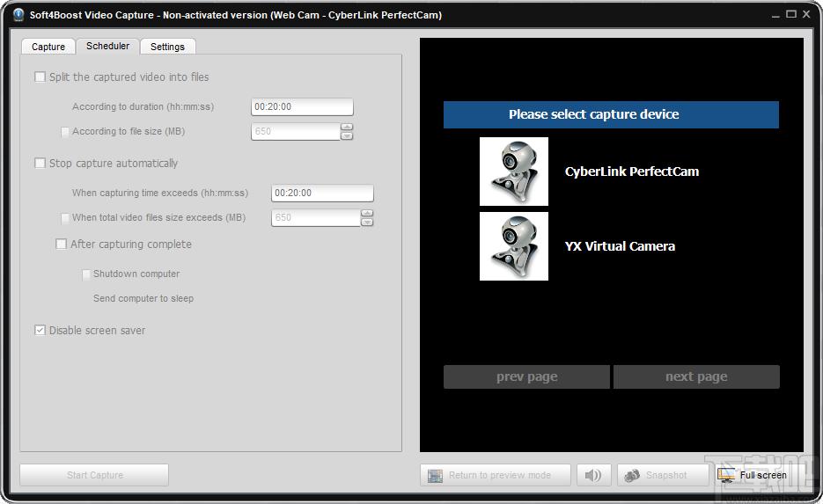Increase total files size with up arrow
This screenshot has width=823, height=504.
coord(367,214)
